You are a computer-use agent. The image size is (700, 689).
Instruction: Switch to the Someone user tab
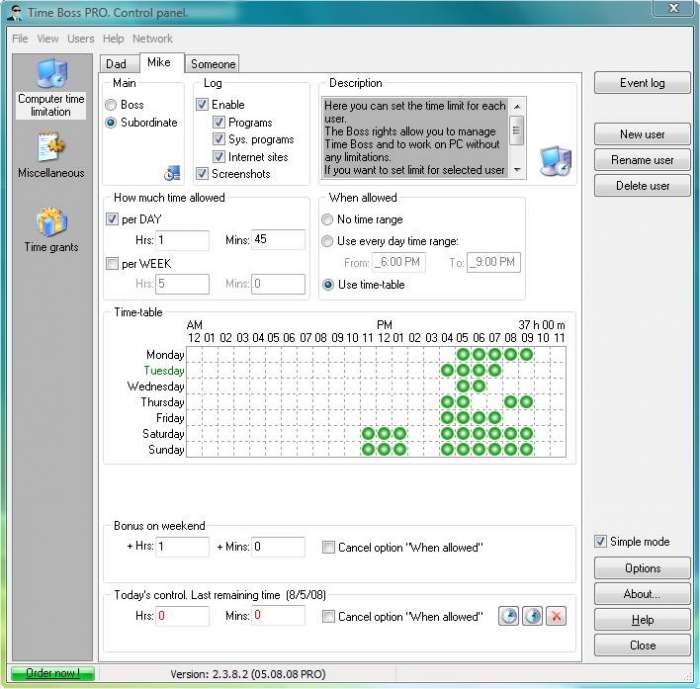212,64
